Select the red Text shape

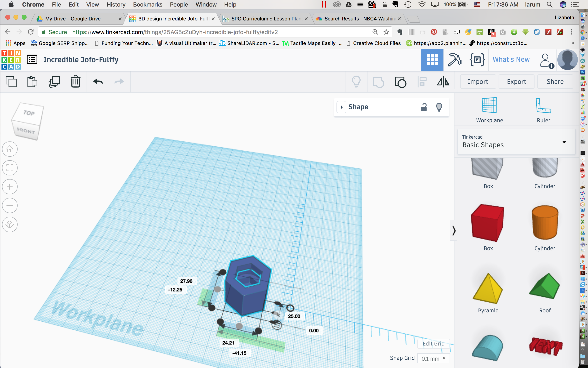[x=546, y=347]
